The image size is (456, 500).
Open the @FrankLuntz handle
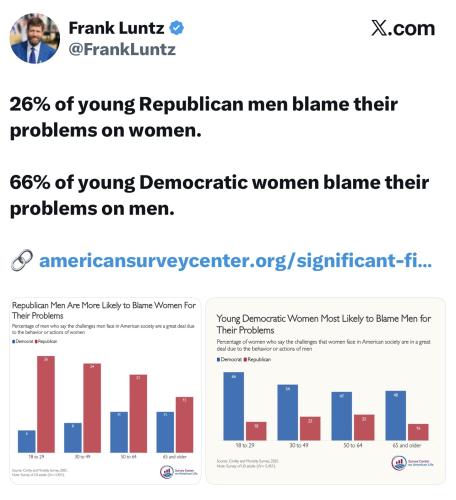(x=122, y=49)
